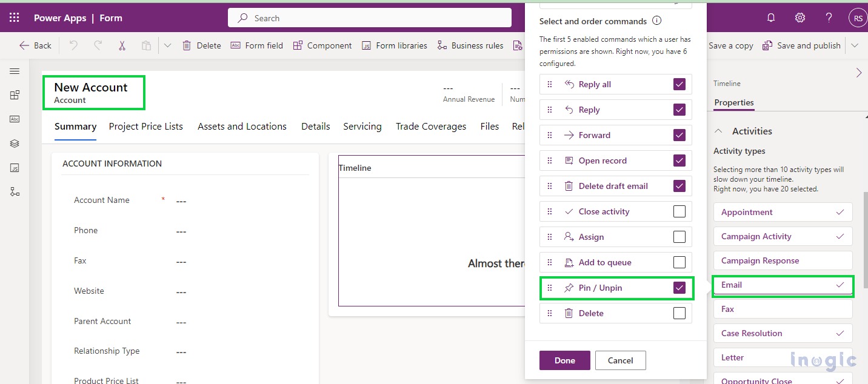The height and width of the screenshot is (384, 868).
Task: Open the Form libraries JS icon in left rail
Action: 15,168
